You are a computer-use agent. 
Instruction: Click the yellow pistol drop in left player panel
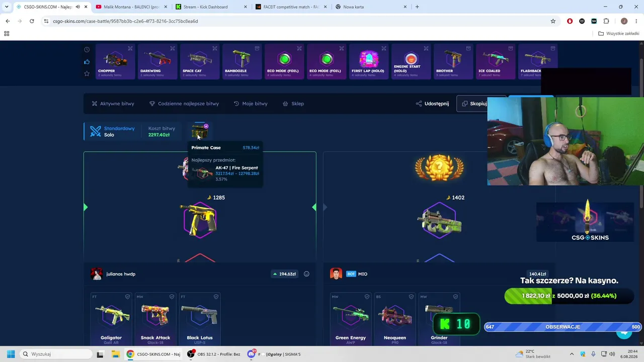click(200, 220)
